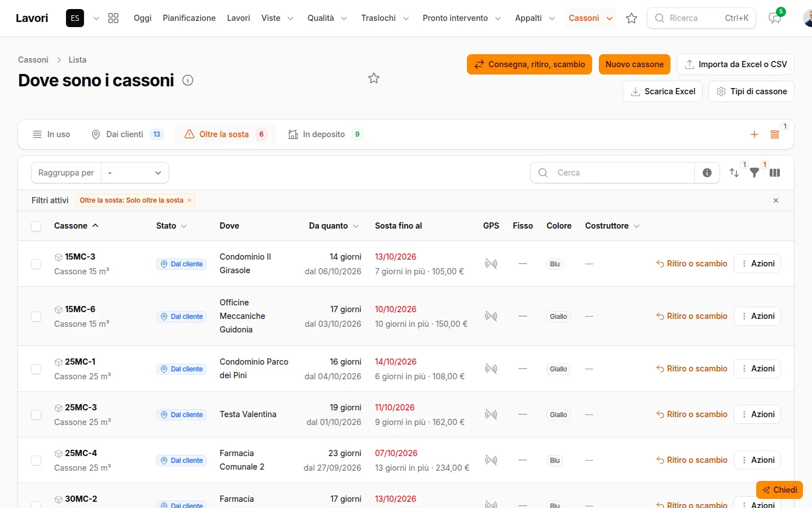
Task: Open the sort arrows icon
Action: click(734, 173)
